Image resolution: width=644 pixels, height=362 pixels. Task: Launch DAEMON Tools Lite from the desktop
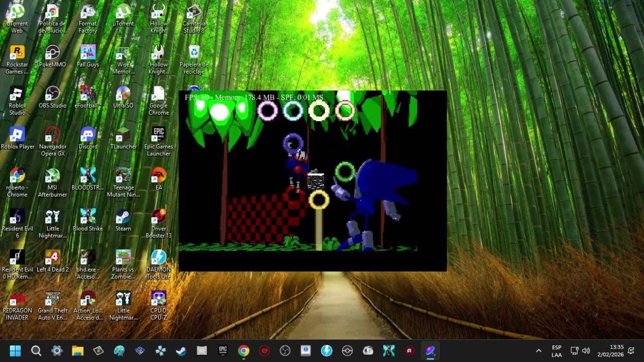158,265
